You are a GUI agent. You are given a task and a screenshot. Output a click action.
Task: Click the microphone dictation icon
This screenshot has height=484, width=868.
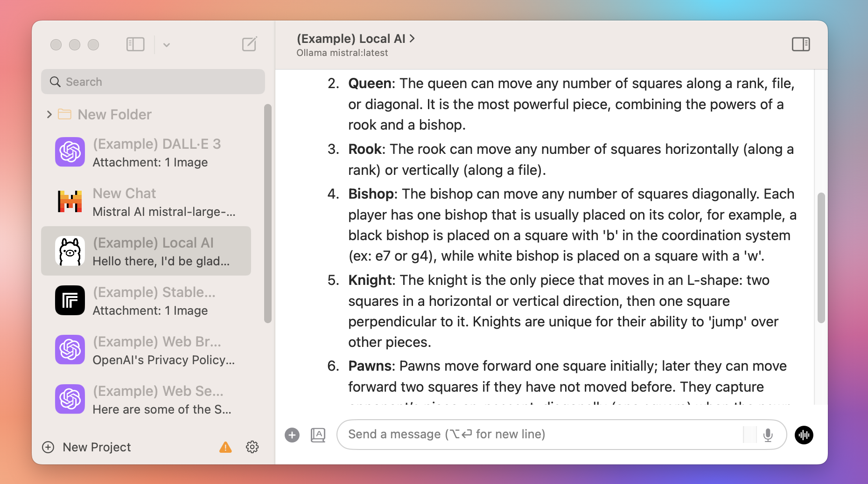pos(768,435)
